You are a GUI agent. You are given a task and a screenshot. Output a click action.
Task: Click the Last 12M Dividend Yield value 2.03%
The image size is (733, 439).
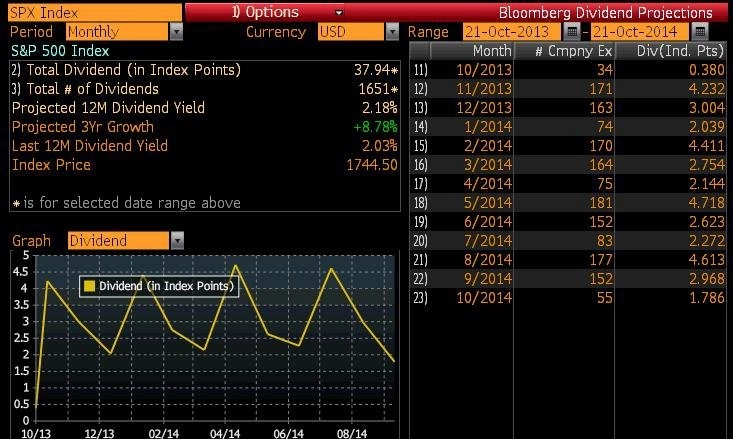(380, 146)
